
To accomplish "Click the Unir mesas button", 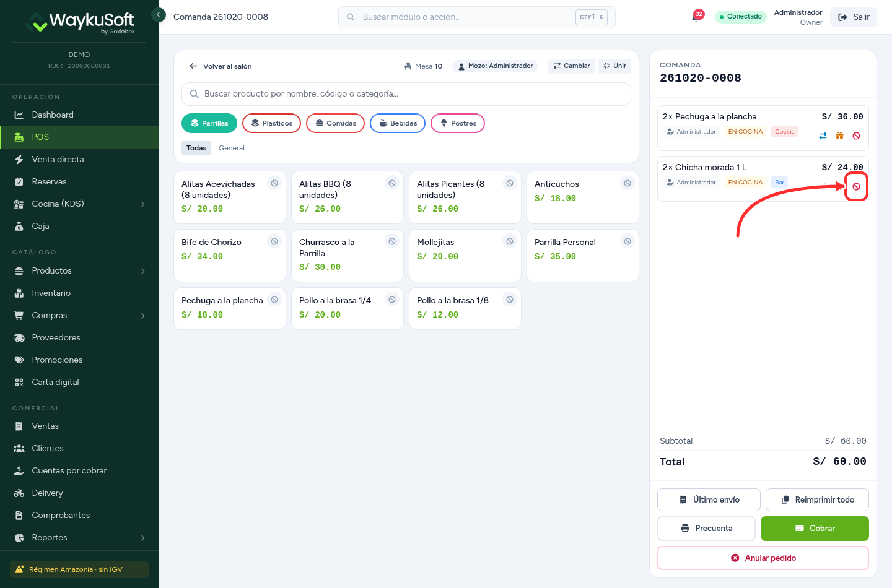I will coord(614,66).
